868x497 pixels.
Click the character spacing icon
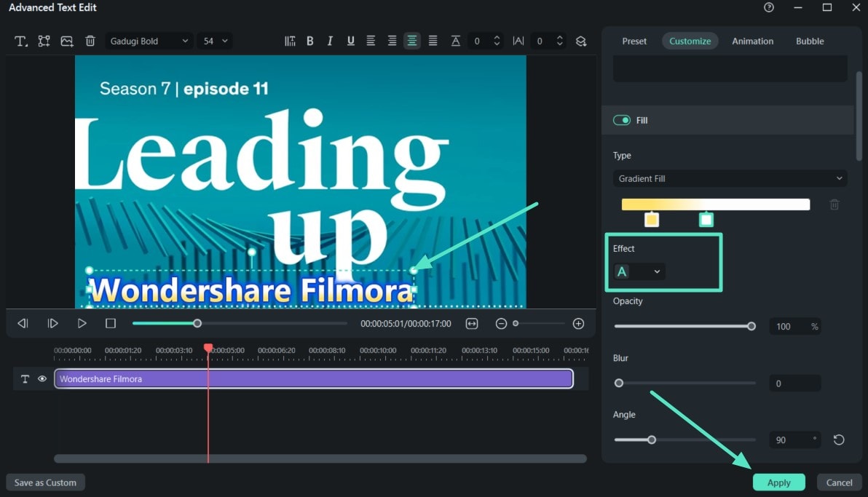click(518, 41)
